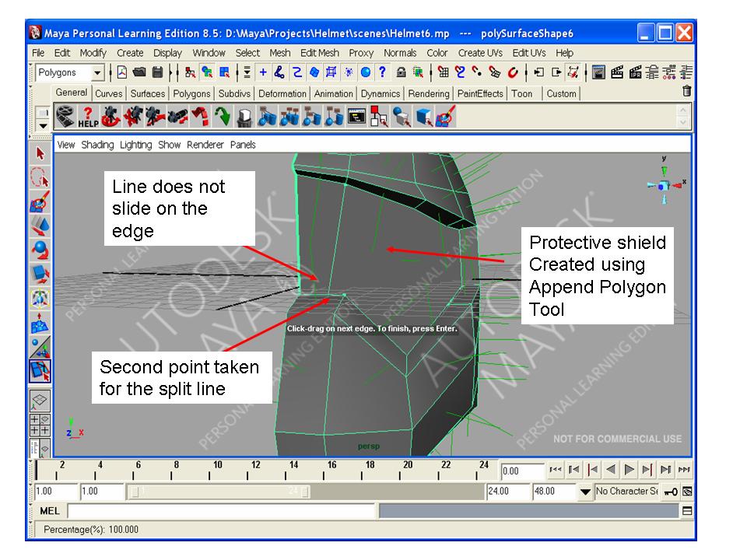Screen dimensions: 747x560
Task: Toggle Snap to points
Action: 476,72
